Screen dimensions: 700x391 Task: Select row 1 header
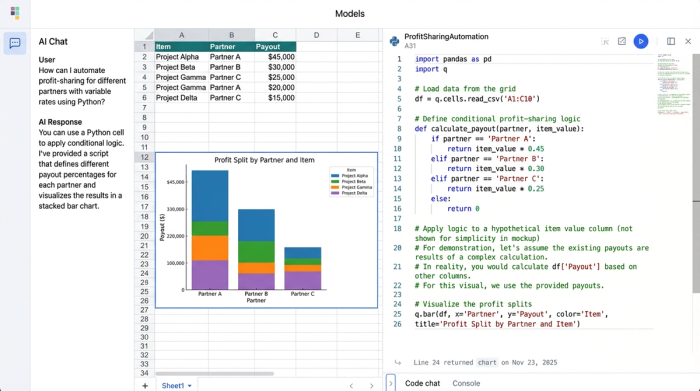(145, 46)
